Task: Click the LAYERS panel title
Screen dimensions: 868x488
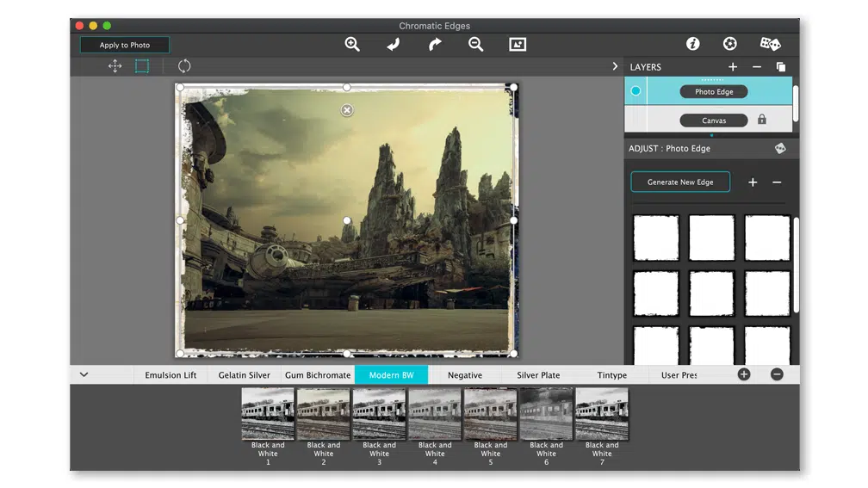Action: click(x=646, y=67)
